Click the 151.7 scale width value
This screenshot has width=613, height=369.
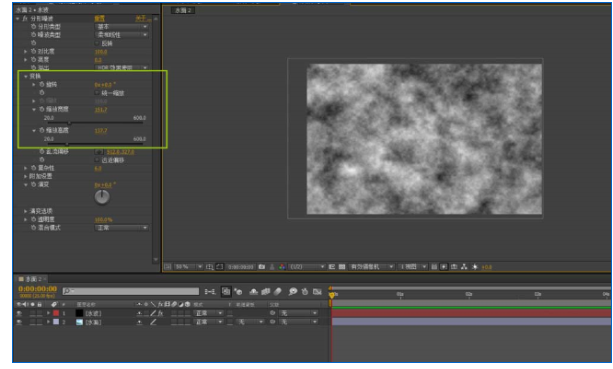(101, 110)
